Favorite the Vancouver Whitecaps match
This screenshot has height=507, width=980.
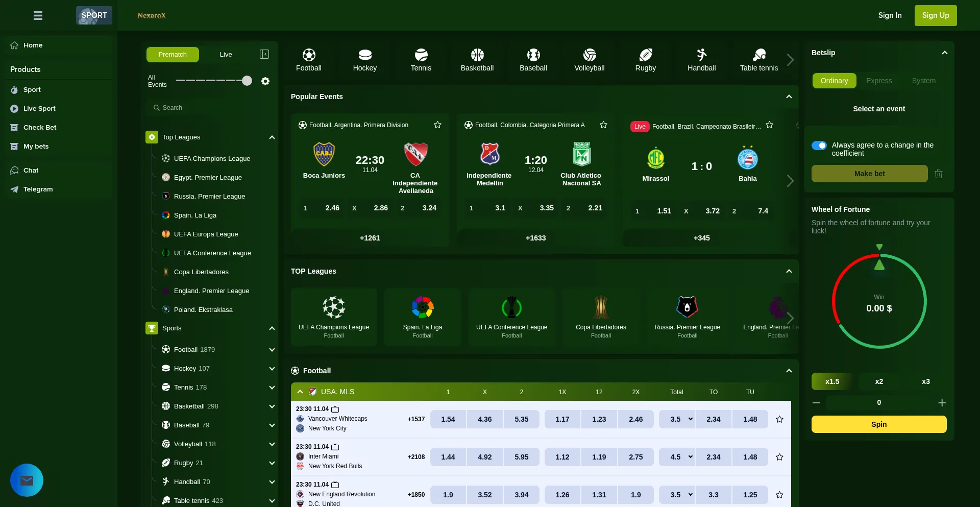779,419
